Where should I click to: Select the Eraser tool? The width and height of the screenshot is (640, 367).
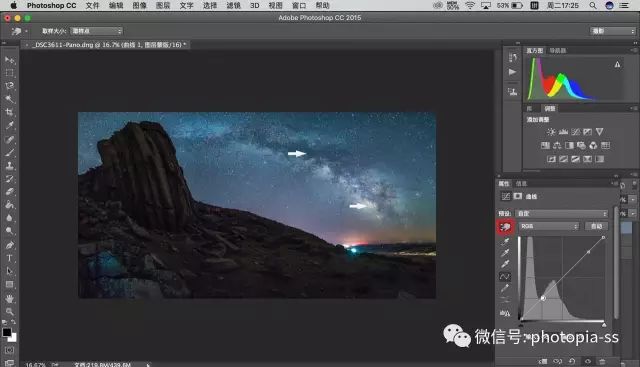tap(9, 191)
